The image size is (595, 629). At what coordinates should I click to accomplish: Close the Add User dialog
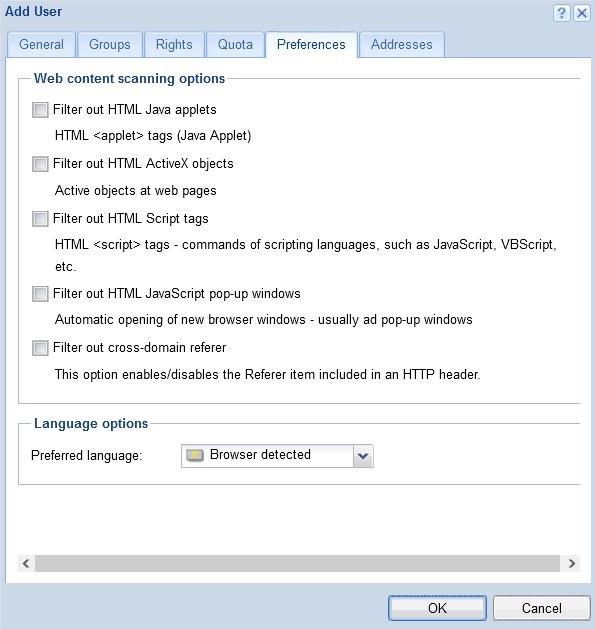tap(581, 13)
